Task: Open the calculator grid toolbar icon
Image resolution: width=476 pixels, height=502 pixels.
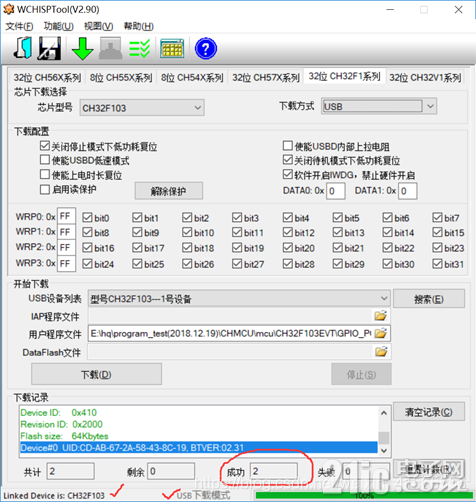Action: (x=172, y=49)
